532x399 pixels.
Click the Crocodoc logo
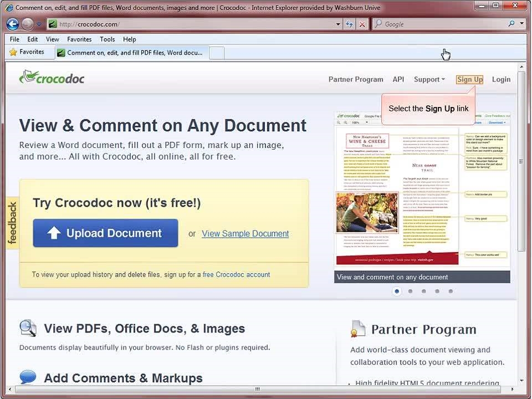(x=52, y=77)
